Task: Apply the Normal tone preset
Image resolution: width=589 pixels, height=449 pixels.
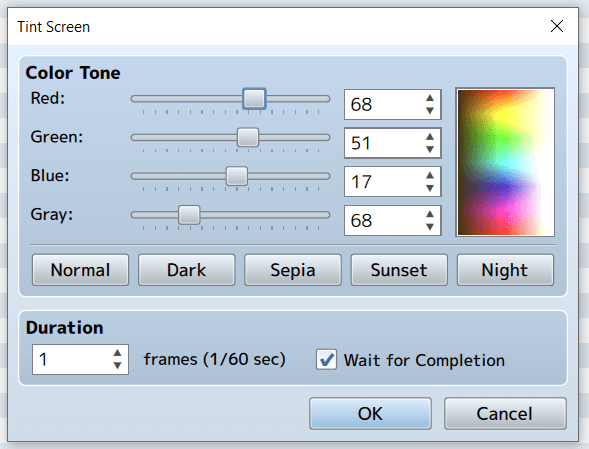Action: tap(80, 270)
